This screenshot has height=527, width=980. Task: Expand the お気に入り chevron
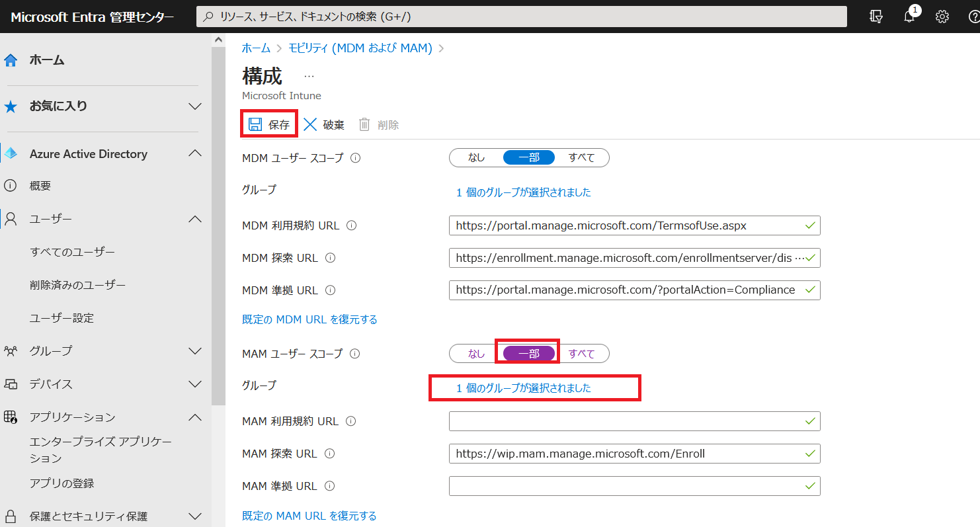(195, 106)
